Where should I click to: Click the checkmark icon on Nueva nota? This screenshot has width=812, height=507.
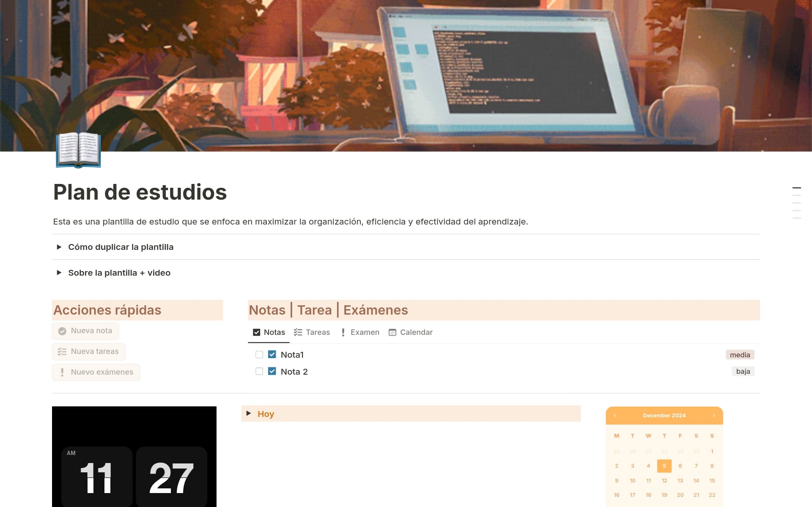click(x=63, y=331)
